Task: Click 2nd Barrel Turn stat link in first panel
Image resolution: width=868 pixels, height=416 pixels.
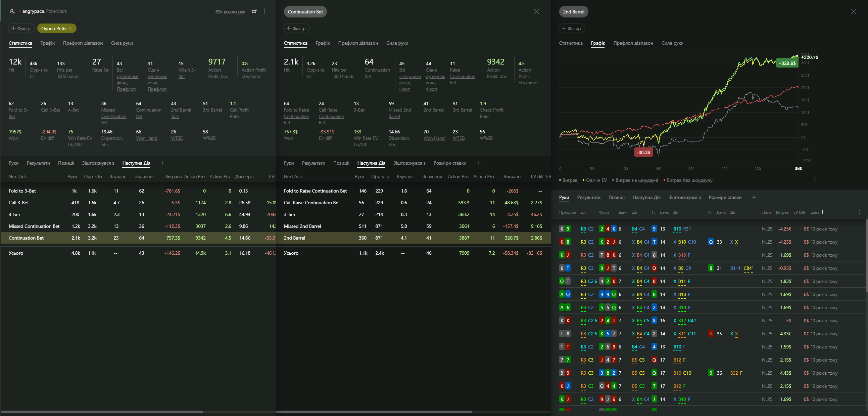Action: pos(181,113)
